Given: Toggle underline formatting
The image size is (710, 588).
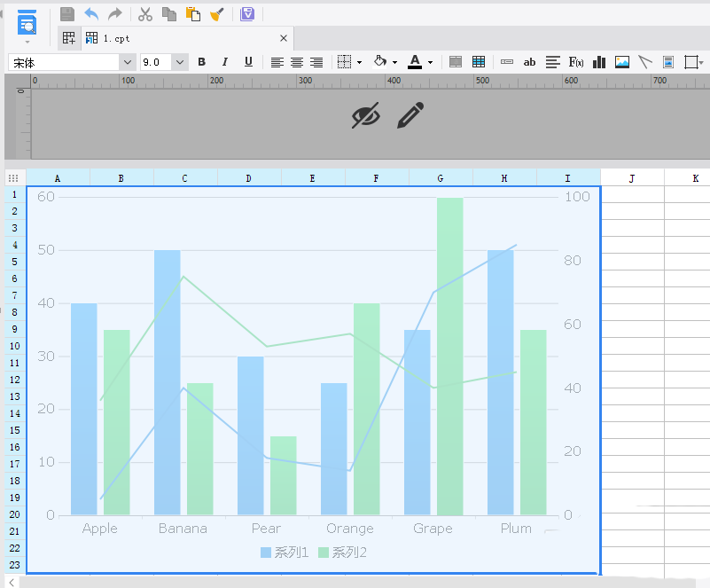Looking at the screenshot, I should [248, 62].
